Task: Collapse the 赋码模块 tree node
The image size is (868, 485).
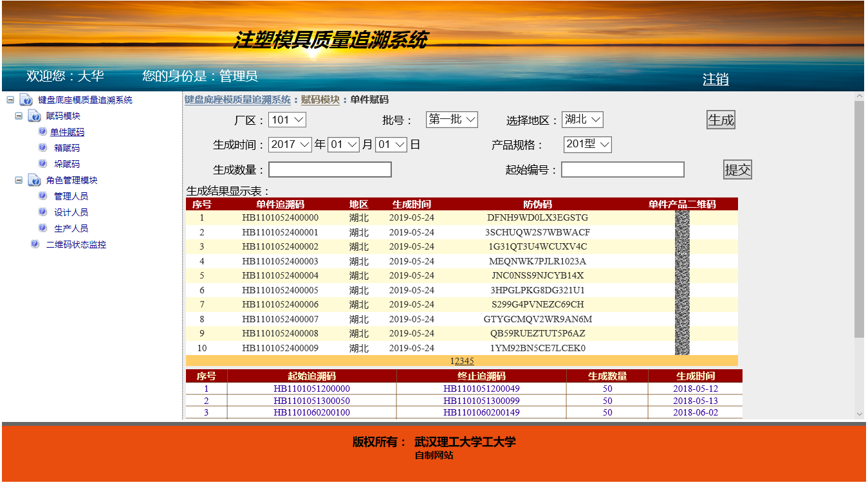Action: [19, 116]
